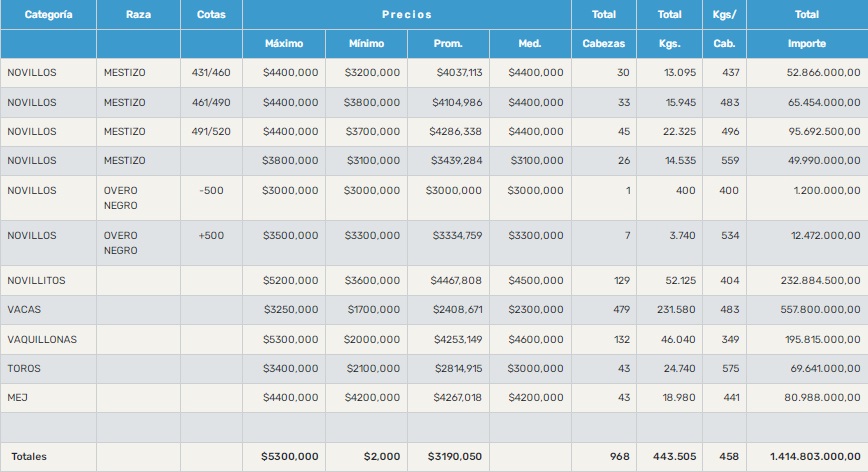The width and height of the screenshot is (868, 472).
Task: Click the Prom. subheader
Action: pos(448,44)
